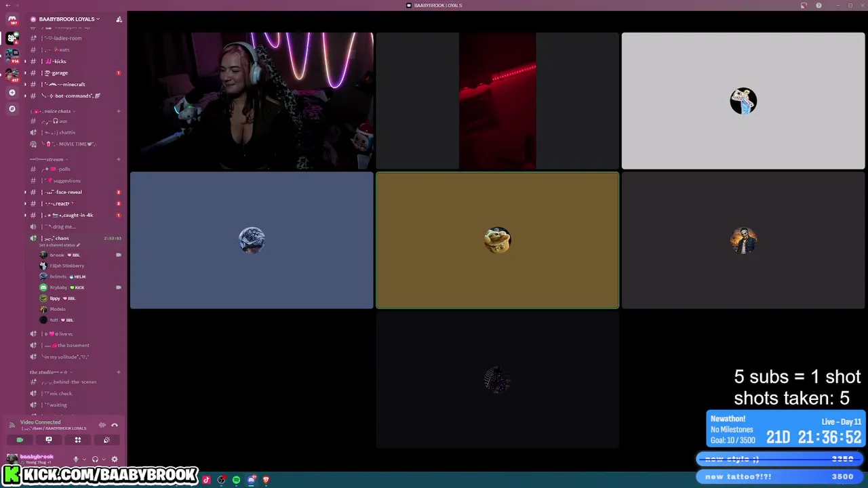Click create channel plus next to the studio
868x488 pixels.
(119, 372)
